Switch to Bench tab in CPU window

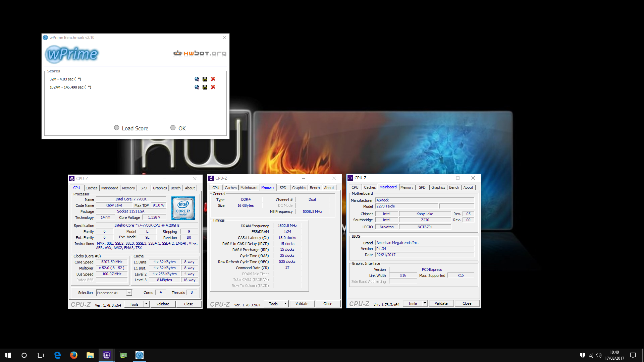click(x=175, y=188)
